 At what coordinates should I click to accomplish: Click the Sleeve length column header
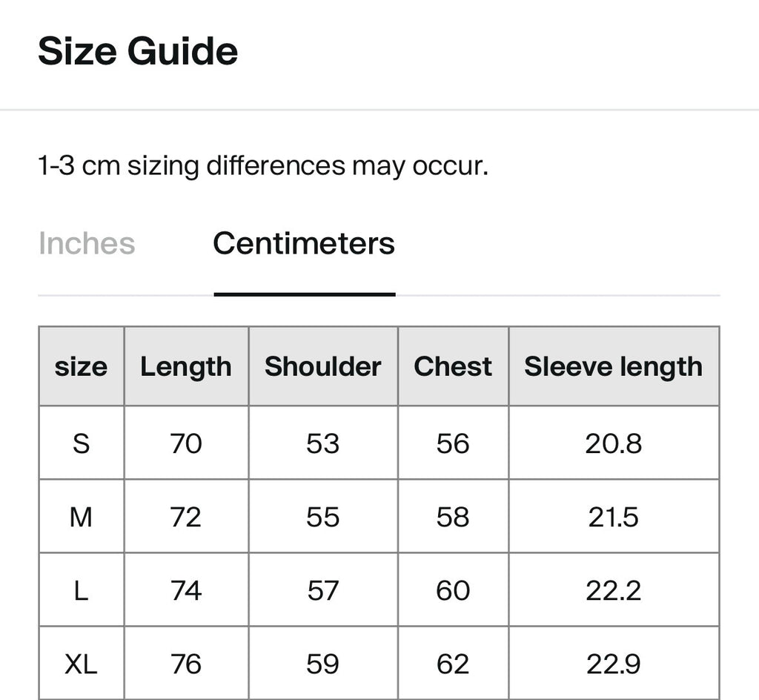(x=613, y=366)
